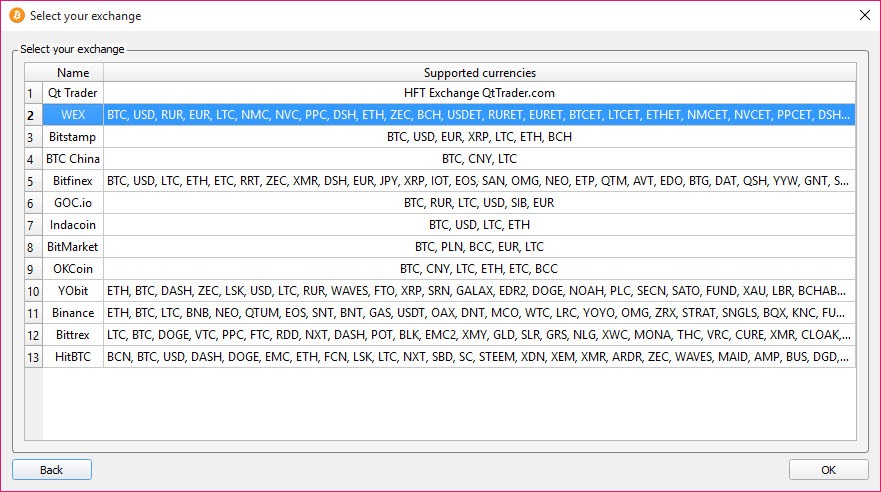Select the Bitfinex exchange name
The height and width of the screenshot is (492, 881).
point(73,180)
